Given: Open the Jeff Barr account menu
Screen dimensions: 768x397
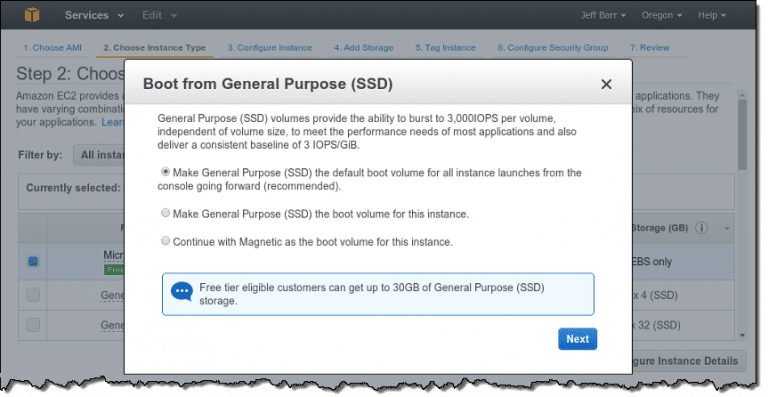Looking at the screenshot, I should pyautogui.click(x=603, y=15).
